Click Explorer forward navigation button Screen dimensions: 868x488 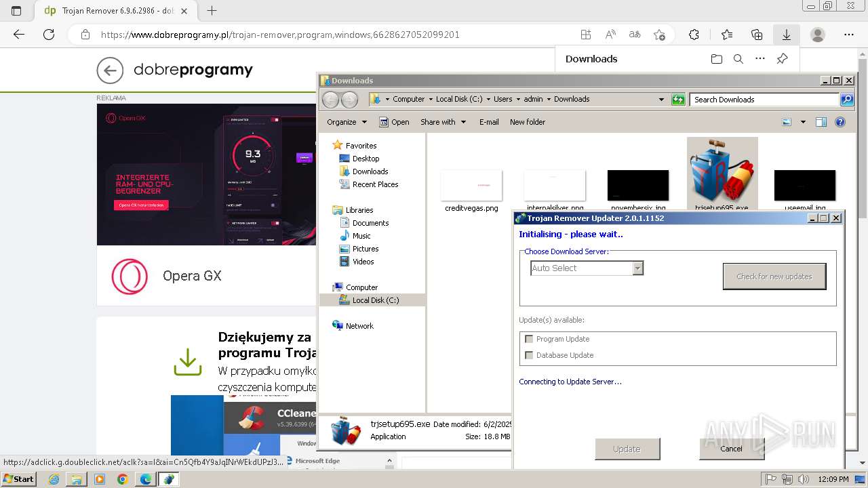click(x=349, y=100)
